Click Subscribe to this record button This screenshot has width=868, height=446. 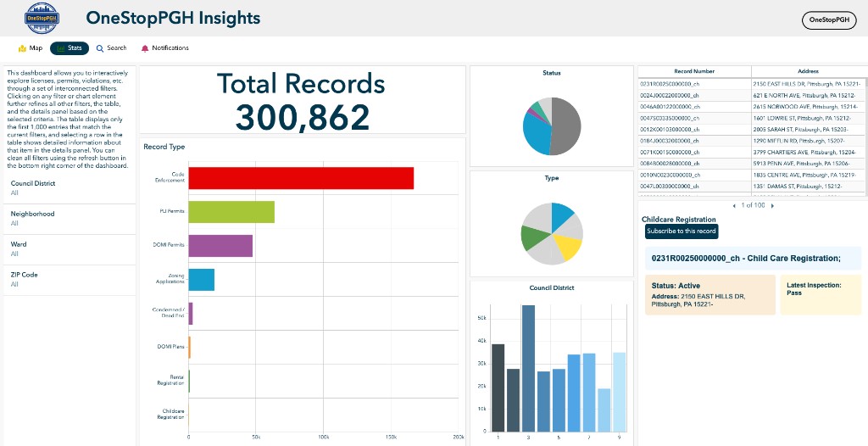[x=682, y=231]
